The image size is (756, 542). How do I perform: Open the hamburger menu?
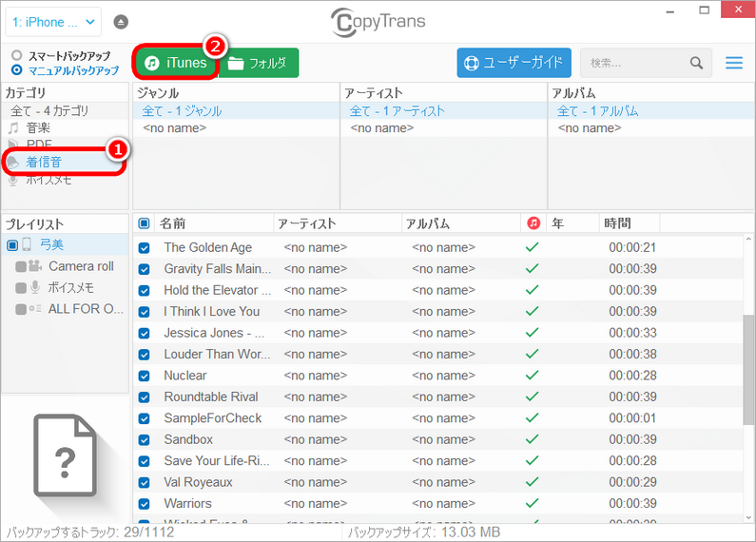(734, 63)
